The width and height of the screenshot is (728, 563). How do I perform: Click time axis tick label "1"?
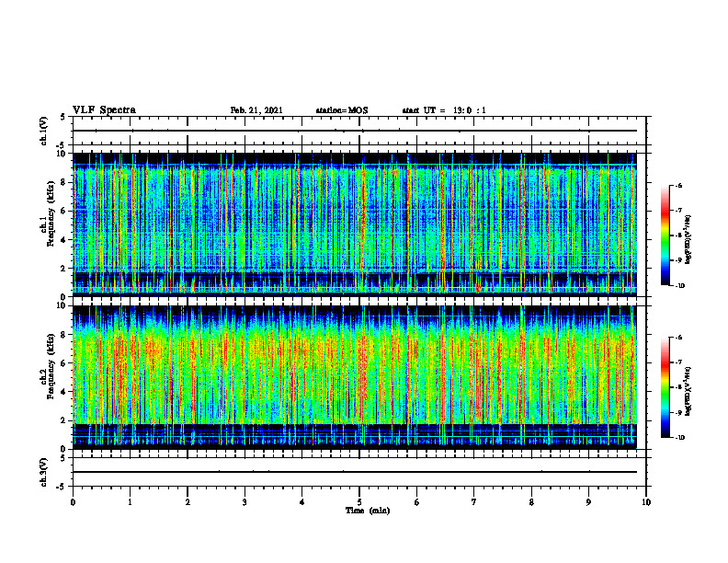[x=130, y=502]
